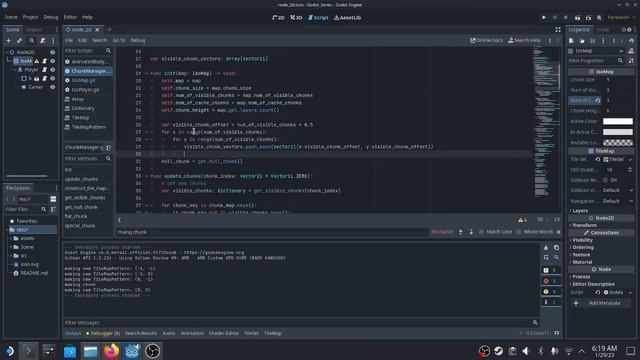Toggle warning messages filter in output
640x360 pixels.
tap(551, 291)
